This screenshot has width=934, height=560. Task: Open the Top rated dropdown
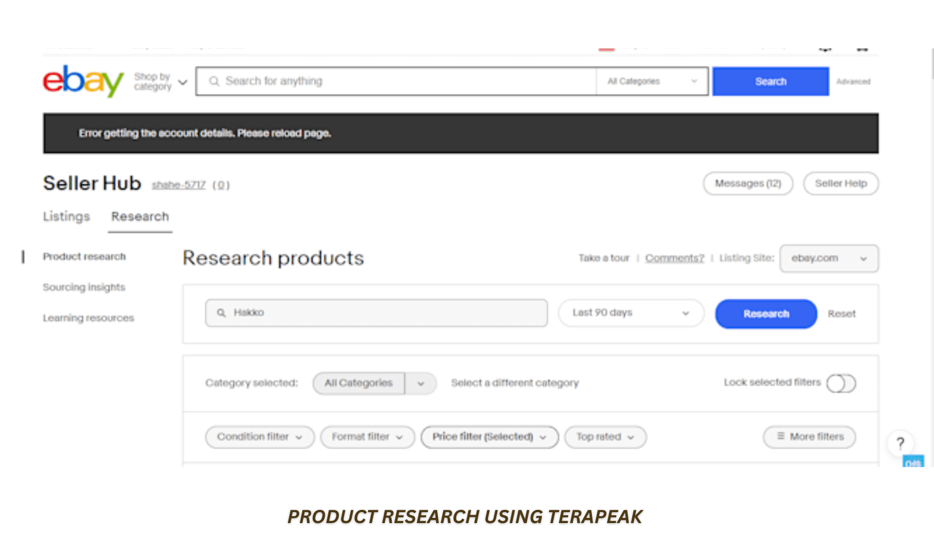pyautogui.click(x=605, y=437)
